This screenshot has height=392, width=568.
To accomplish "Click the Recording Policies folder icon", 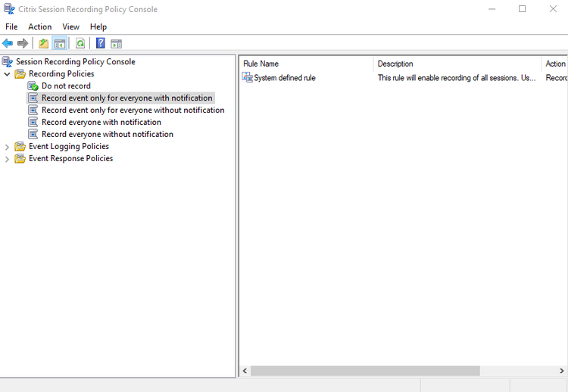I will pos(20,74).
